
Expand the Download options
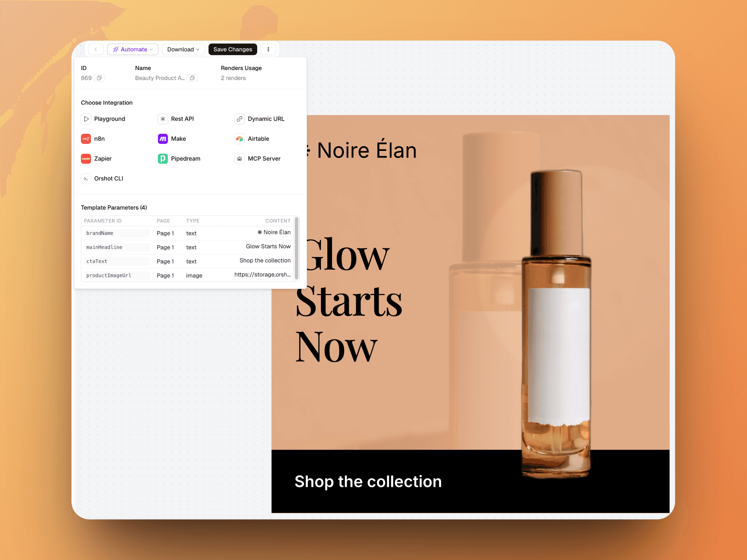183,49
